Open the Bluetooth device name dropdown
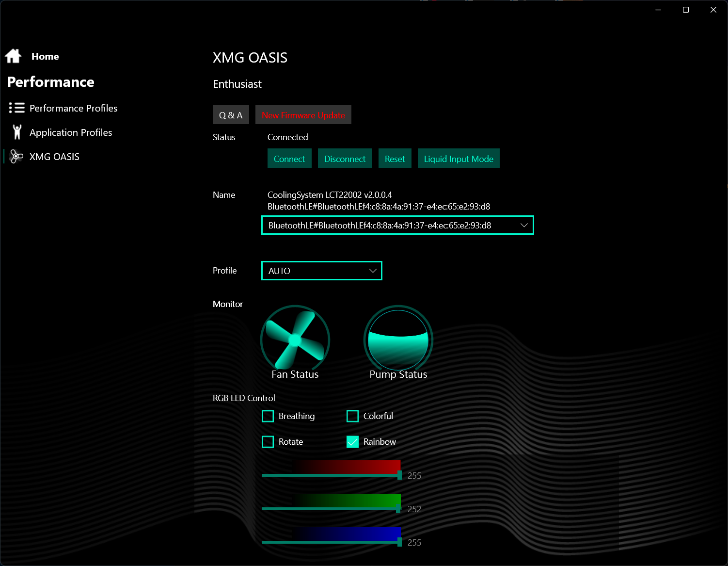728x566 pixels. click(397, 225)
